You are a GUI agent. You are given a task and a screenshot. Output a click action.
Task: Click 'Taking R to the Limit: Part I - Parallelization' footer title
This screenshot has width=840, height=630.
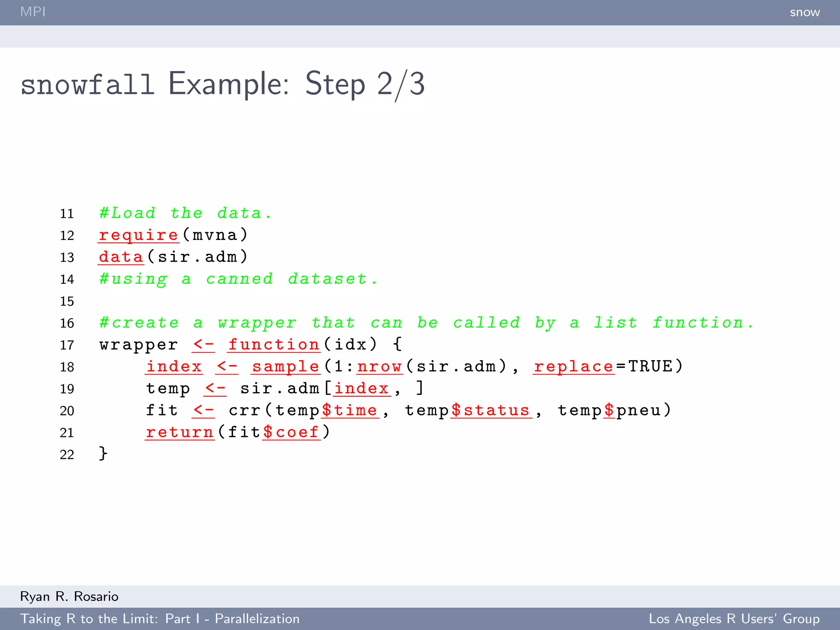pos(160,619)
